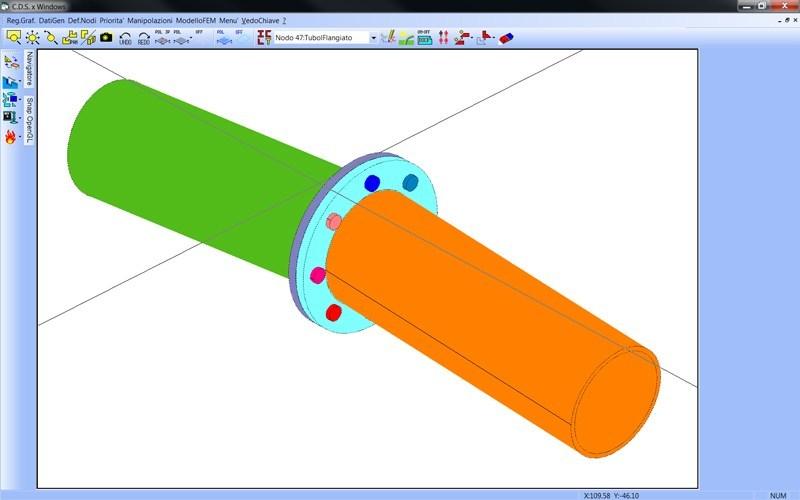Viewport: 800px width, 500px height.
Task: Click the dark blue bolt on flange
Action: pyautogui.click(x=372, y=182)
